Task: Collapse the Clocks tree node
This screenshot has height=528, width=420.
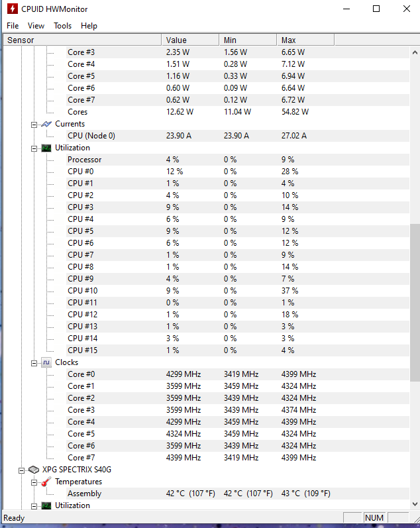Action: tap(34, 362)
